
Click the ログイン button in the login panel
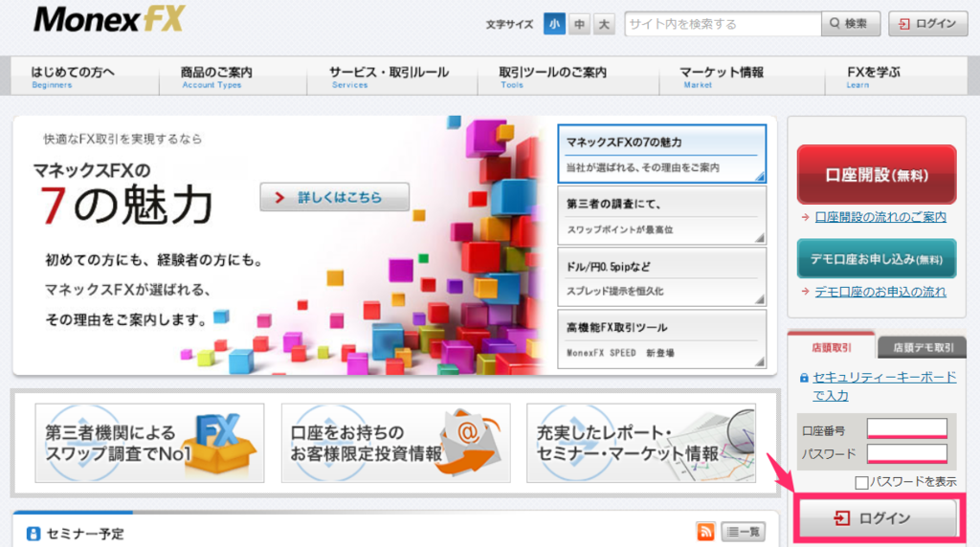tap(879, 518)
